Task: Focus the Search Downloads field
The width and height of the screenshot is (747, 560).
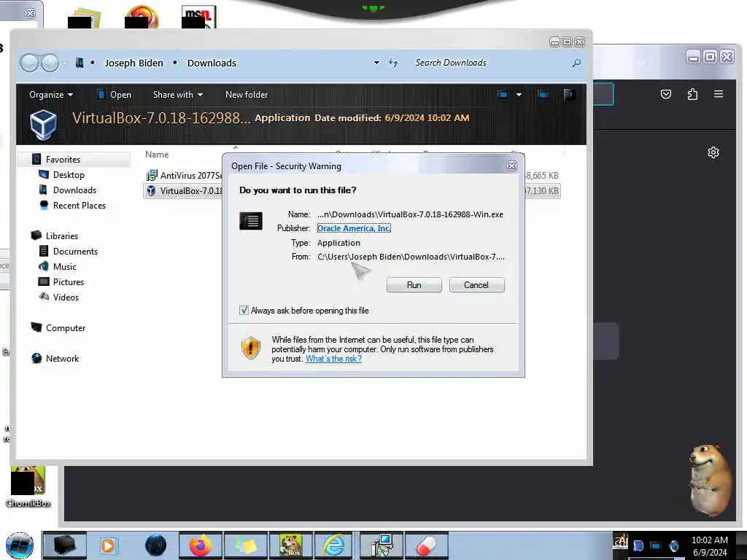Action: coord(491,63)
